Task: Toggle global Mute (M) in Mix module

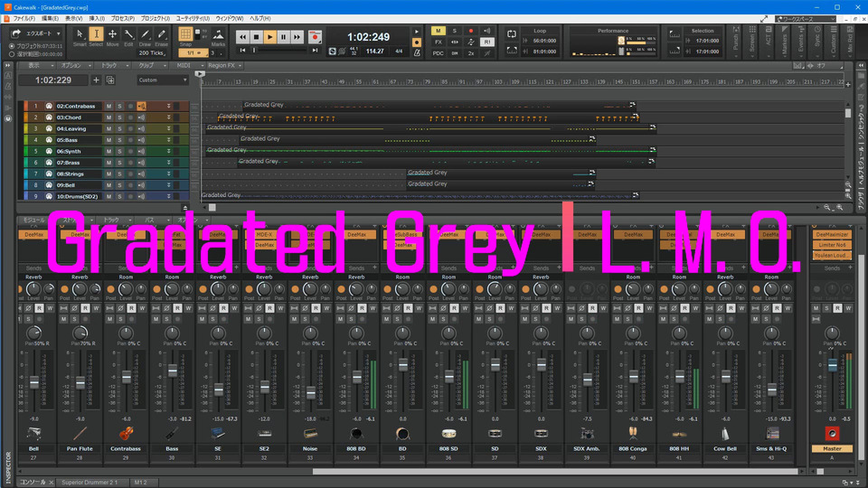Action: [439, 31]
